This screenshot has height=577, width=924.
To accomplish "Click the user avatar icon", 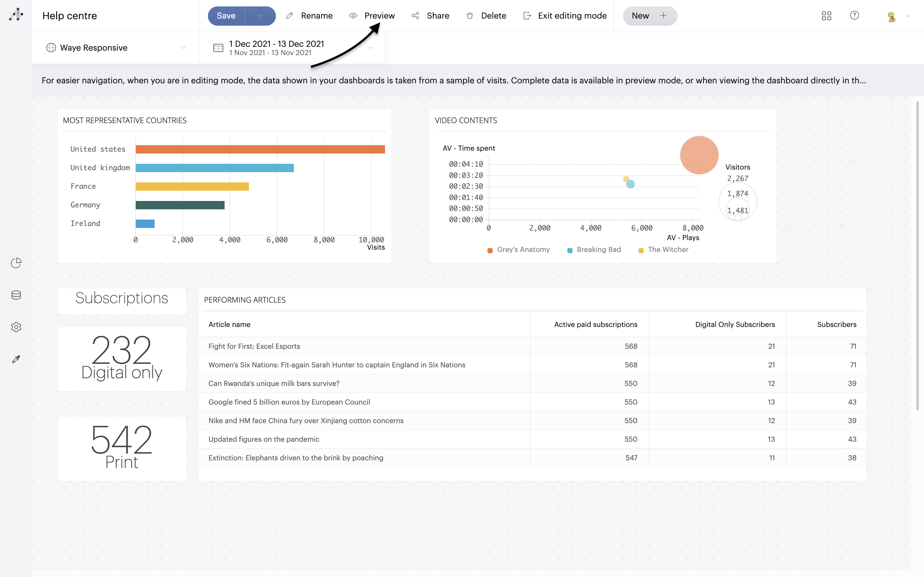I will pyautogui.click(x=891, y=16).
